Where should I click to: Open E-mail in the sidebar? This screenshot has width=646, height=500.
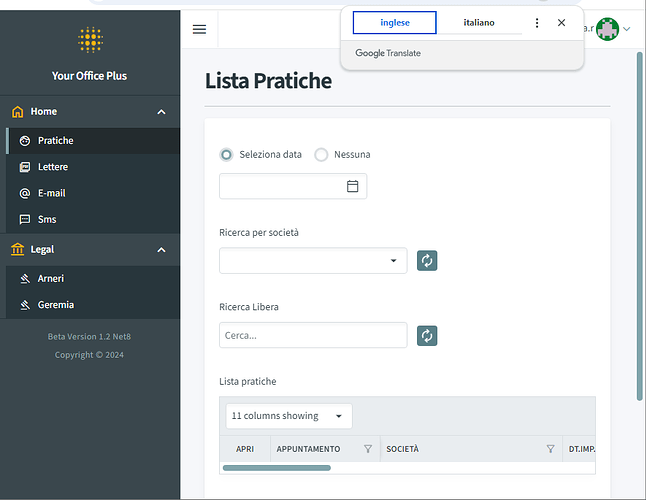(x=93, y=193)
